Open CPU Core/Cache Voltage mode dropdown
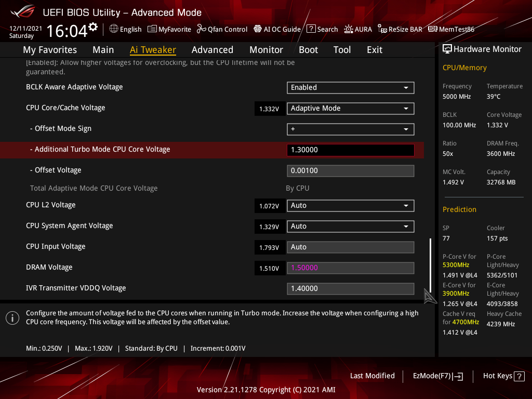The width and height of the screenshot is (532, 399). pyautogui.click(x=351, y=109)
